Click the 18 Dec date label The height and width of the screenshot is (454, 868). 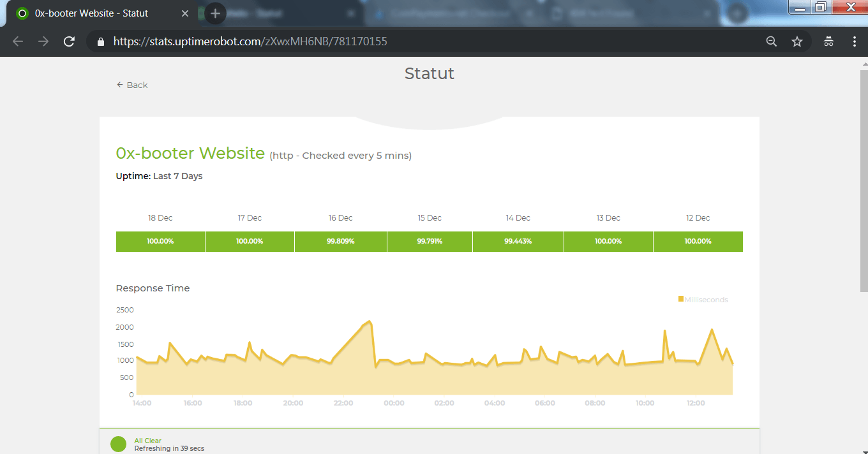[160, 218]
